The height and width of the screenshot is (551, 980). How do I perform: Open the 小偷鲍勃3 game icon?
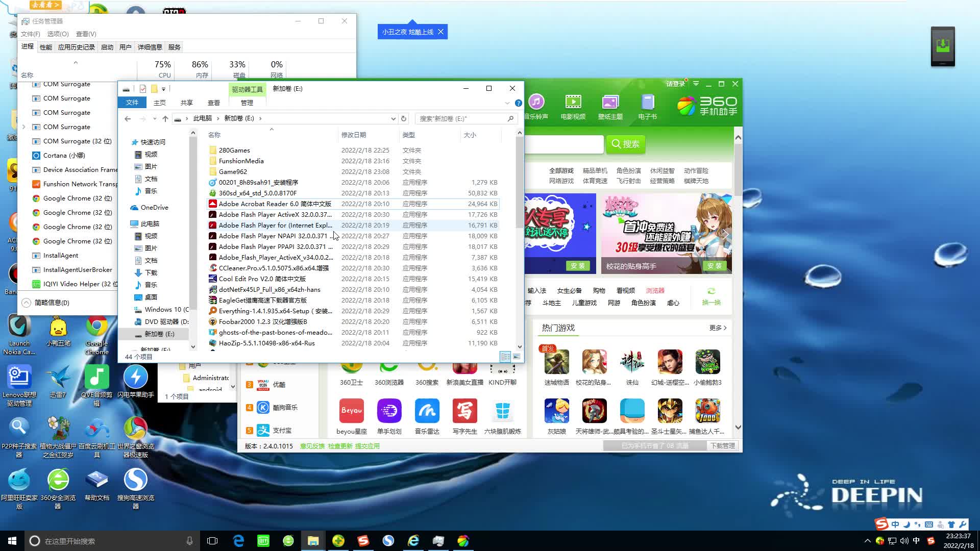708,362
